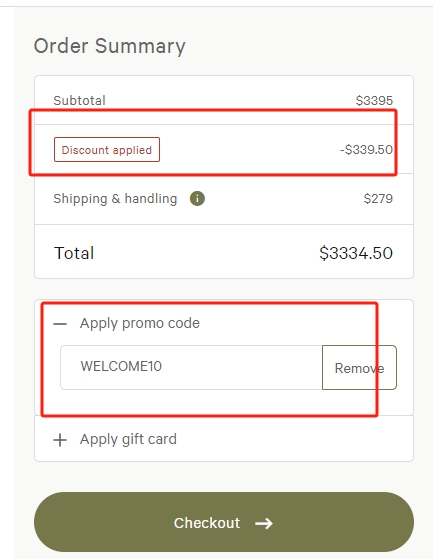Click the Checkout button text
Viewport: 433px width, 559px height.
207,523
